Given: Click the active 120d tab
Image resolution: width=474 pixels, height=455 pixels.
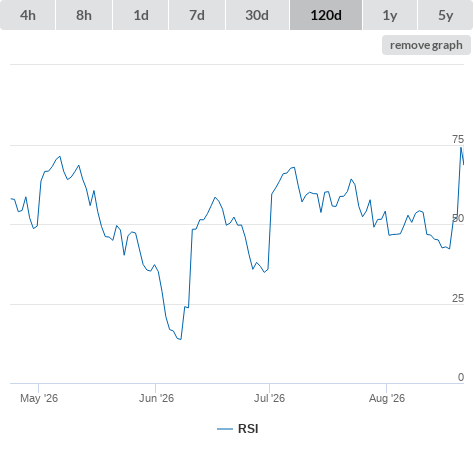Looking at the screenshot, I should click(326, 15).
